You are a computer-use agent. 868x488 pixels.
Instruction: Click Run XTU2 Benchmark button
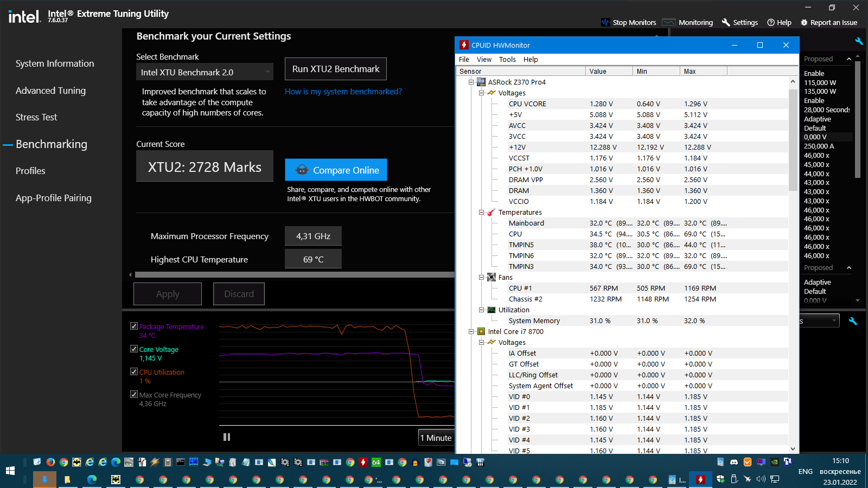click(x=336, y=69)
